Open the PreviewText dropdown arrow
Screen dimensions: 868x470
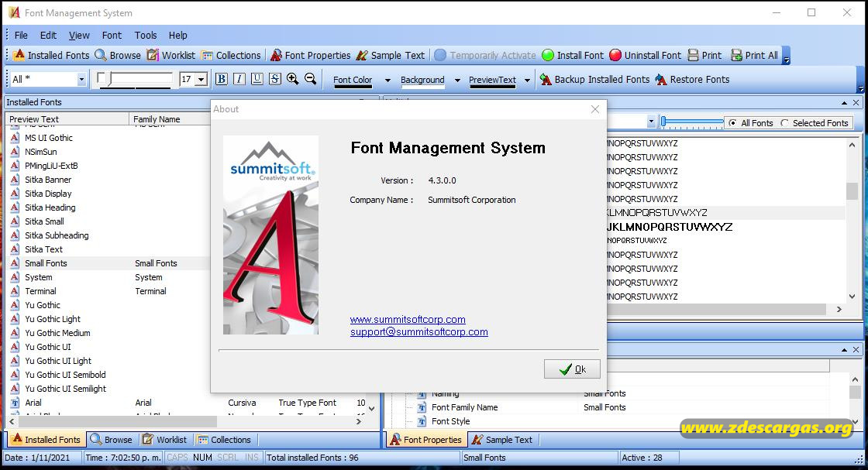pyautogui.click(x=527, y=81)
